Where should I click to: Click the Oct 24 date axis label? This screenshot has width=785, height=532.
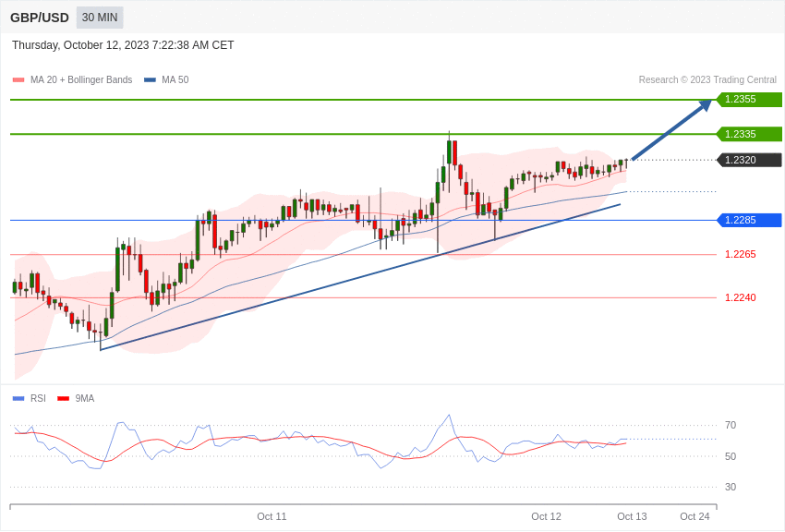[694, 516]
